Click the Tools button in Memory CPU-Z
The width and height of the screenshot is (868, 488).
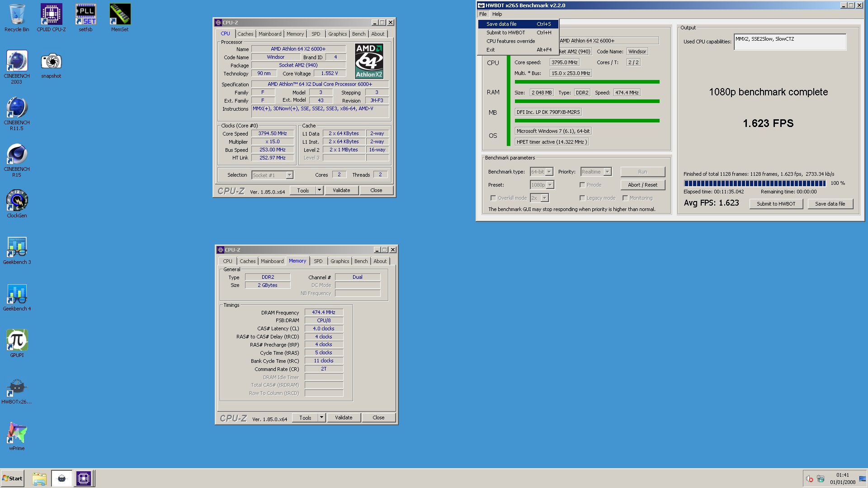(305, 418)
